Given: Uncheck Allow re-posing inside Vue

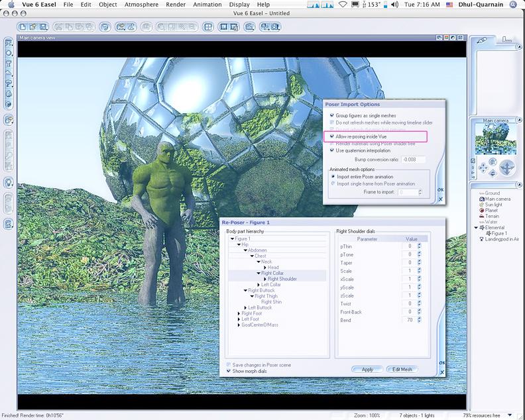Looking at the screenshot, I should click(332, 136).
